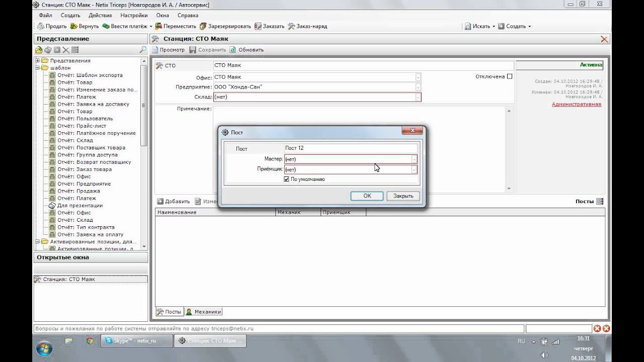This screenshot has height=362, width=644.
Task: Open the Офис dropdown
Action: [418, 77]
